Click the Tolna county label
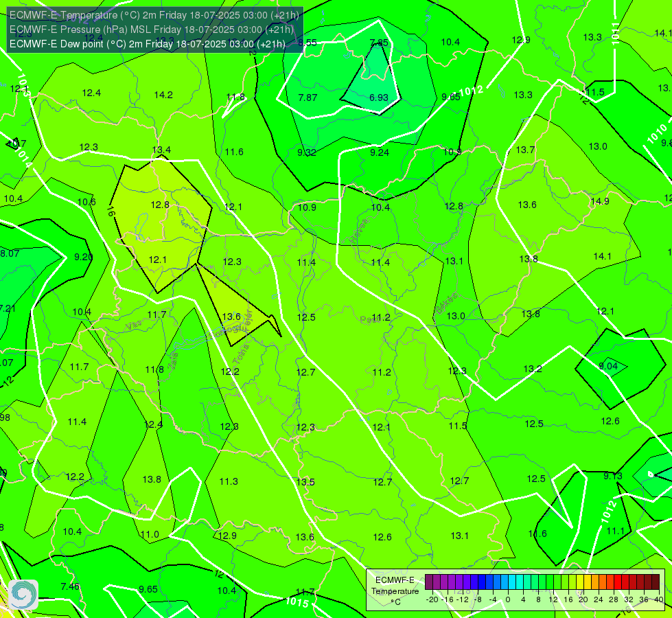The height and width of the screenshot is (618, 672). (240, 354)
